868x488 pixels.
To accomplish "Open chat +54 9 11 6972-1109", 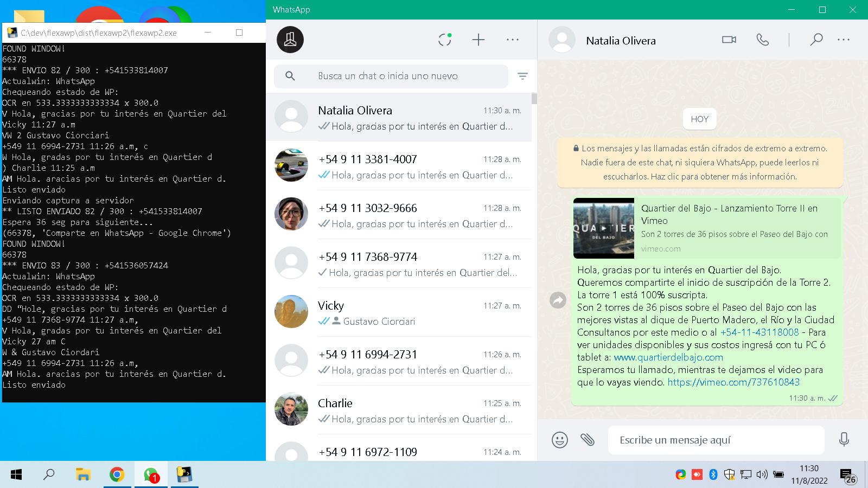I will (x=399, y=448).
